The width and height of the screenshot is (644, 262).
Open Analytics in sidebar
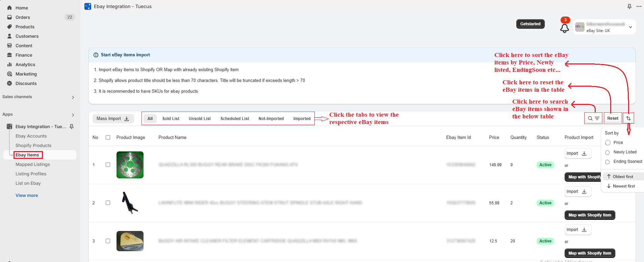25,64
